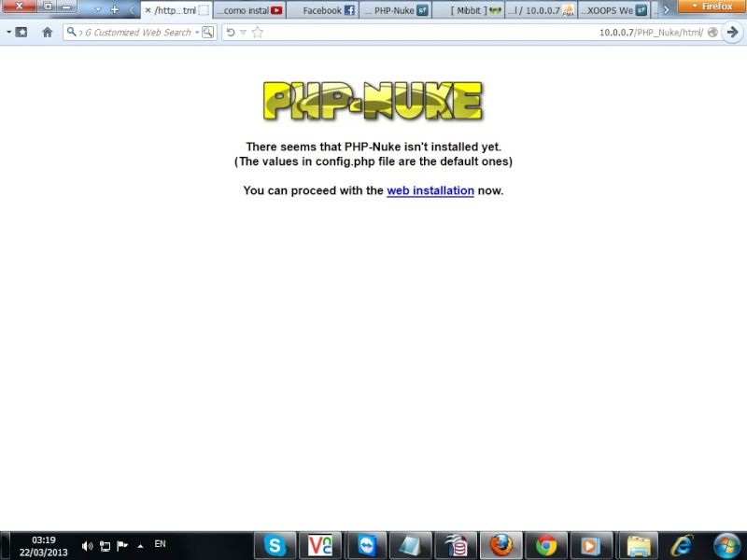Open the orange Firefox menu button

[x=712, y=7]
